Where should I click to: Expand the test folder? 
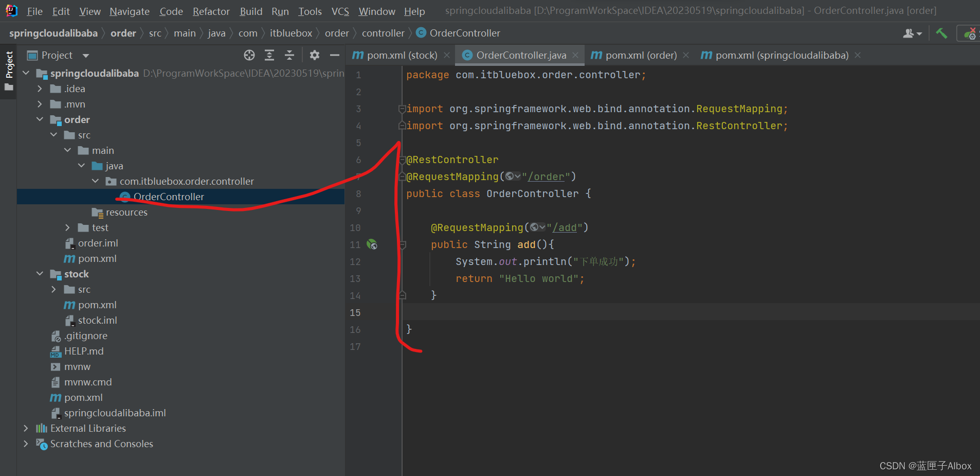(68, 227)
